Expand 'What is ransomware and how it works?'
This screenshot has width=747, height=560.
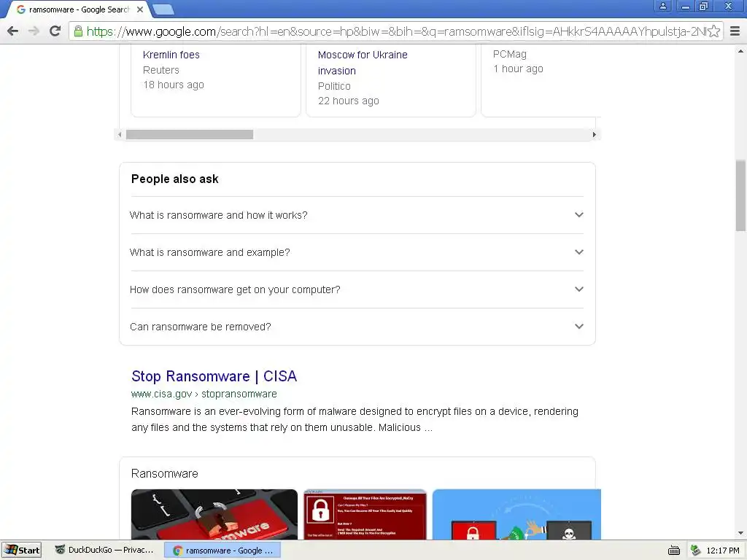[357, 215]
